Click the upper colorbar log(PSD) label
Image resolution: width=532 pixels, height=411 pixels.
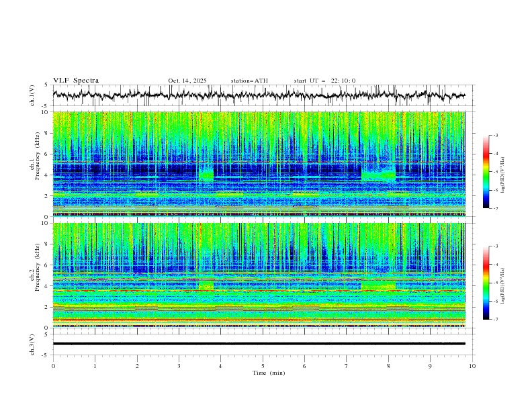(504, 175)
